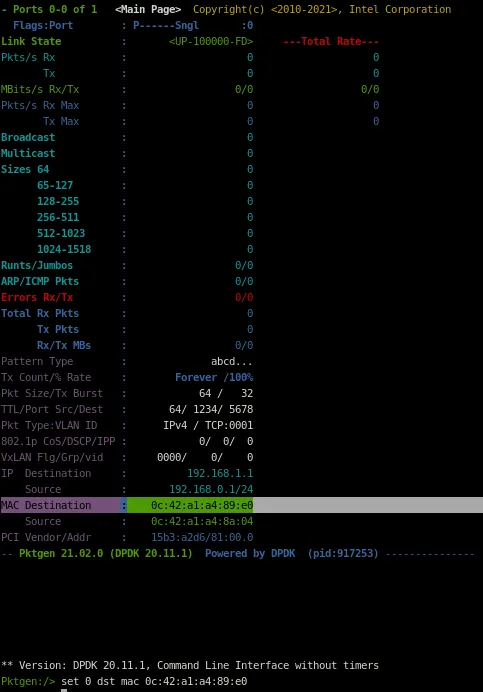Select the destination IP 192.168.1.1

(220, 473)
